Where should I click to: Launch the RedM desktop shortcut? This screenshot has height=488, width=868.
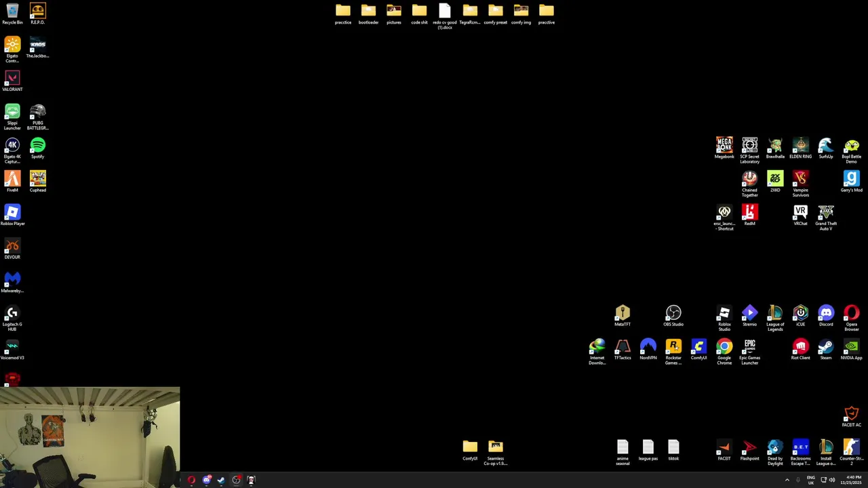point(750,215)
